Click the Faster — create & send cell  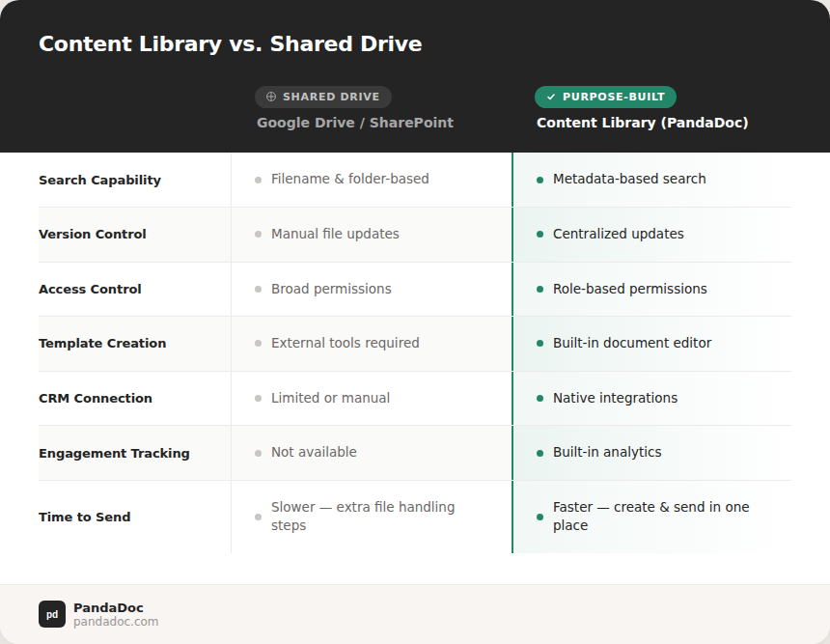[x=650, y=517]
